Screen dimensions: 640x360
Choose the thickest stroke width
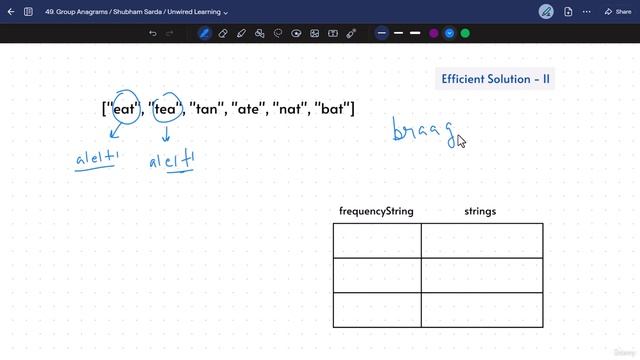point(415,33)
